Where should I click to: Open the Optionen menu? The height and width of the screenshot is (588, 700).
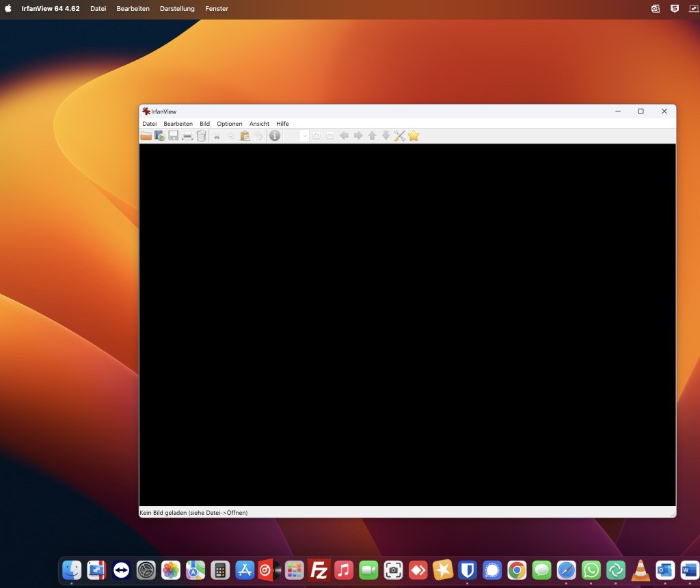[x=230, y=124]
